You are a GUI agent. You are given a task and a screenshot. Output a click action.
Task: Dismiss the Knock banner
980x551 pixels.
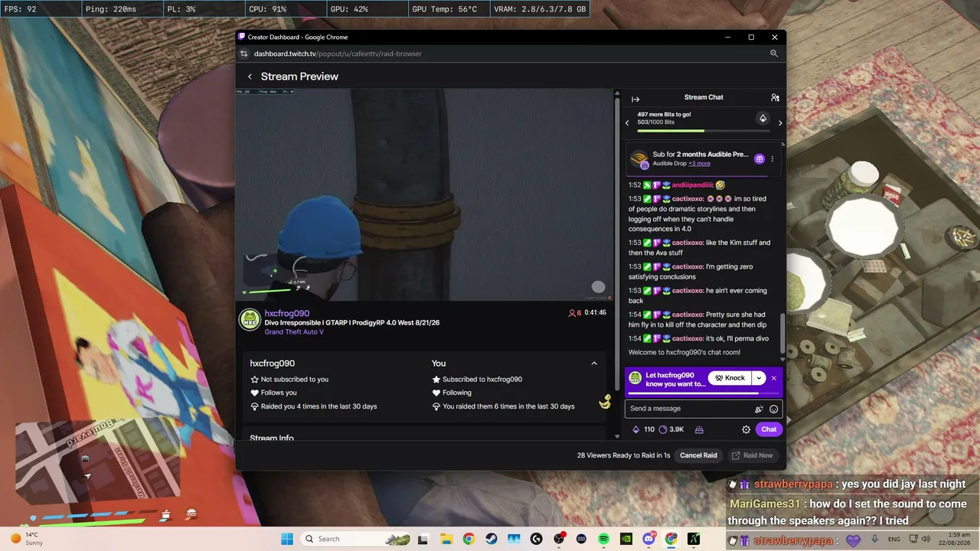pyautogui.click(x=774, y=378)
